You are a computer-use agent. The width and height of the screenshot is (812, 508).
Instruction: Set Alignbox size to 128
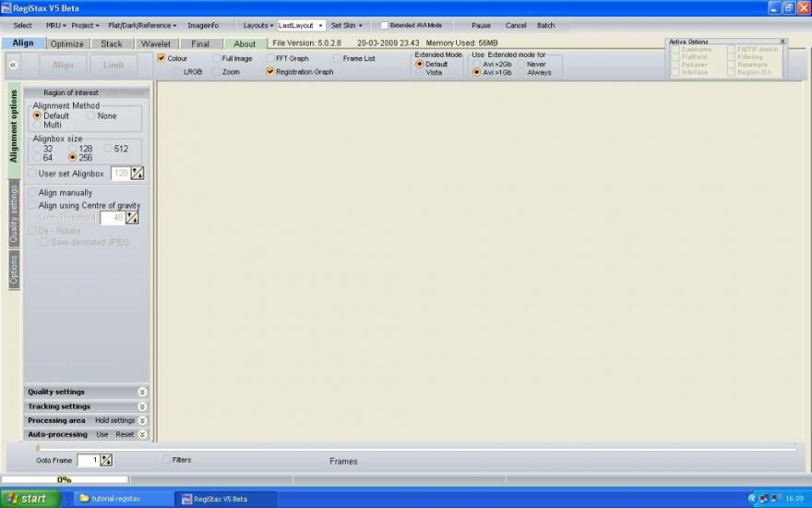[73, 149]
